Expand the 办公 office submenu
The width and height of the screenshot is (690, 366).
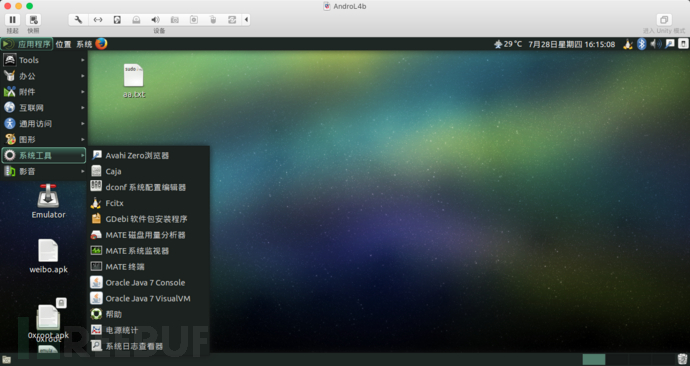[44, 76]
